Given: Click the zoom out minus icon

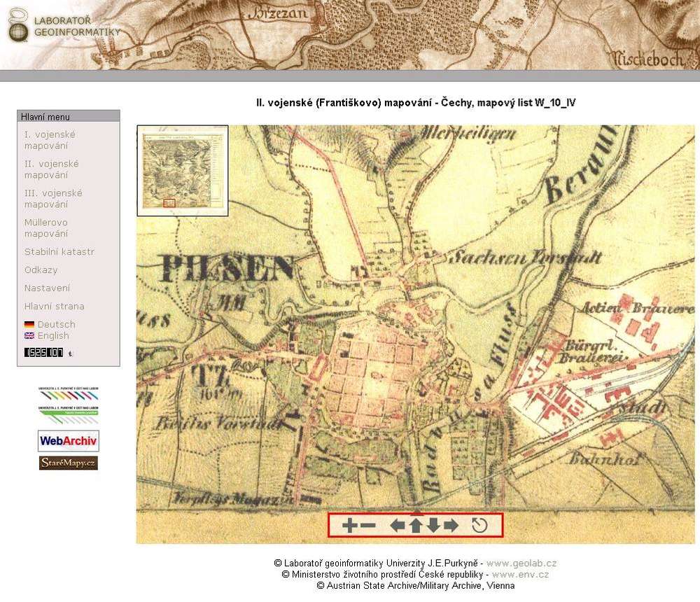Looking at the screenshot, I should (368, 526).
